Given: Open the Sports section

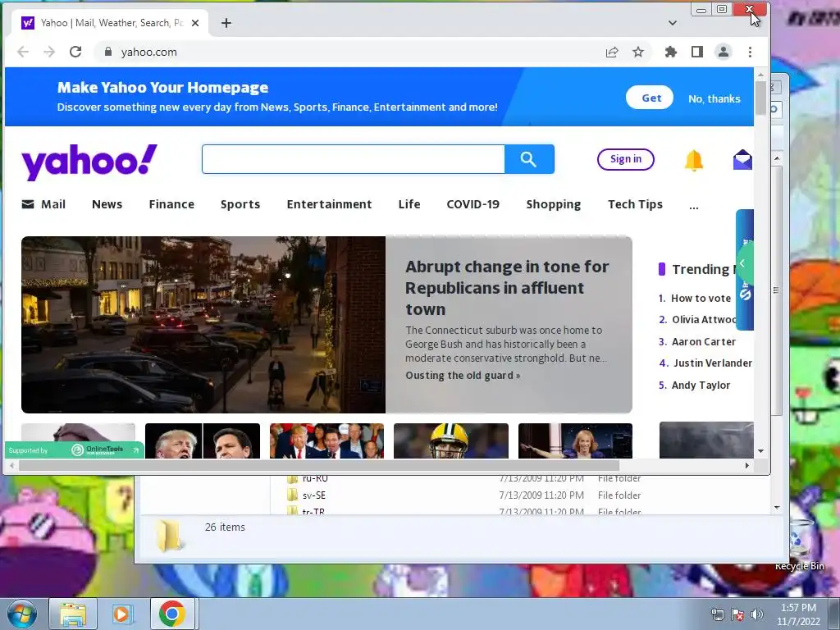Looking at the screenshot, I should click(x=240, y=204).
